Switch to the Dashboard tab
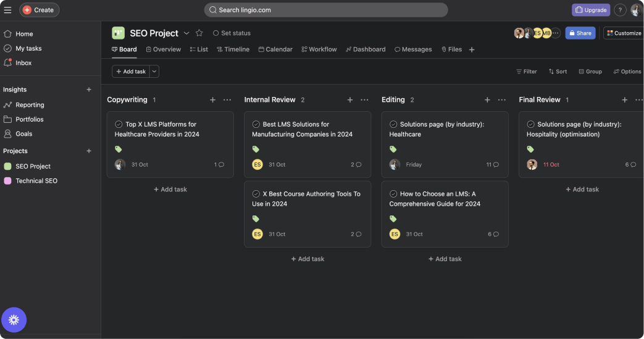Image resolution: width=644 pixels, height=339 pixels. point(366,49)
